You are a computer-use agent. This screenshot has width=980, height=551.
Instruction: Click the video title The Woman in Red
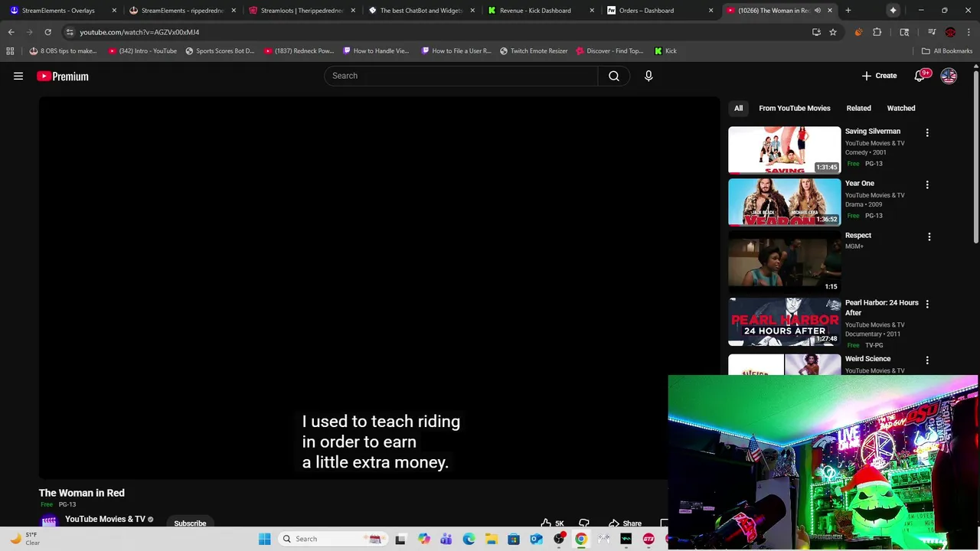(82, 493)
